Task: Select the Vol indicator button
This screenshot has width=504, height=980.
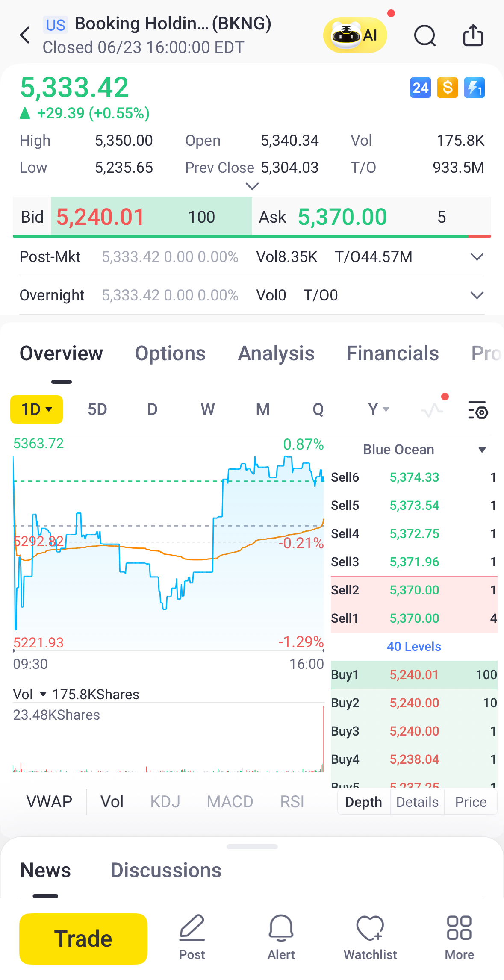Action: click(x=112, y=802)
